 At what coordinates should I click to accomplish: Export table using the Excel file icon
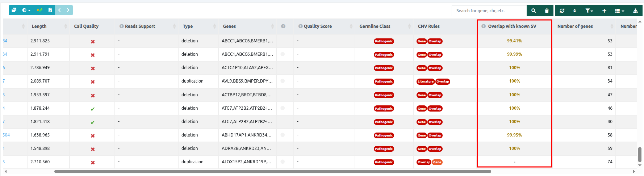pyautogui.click(x=50, y=10)
